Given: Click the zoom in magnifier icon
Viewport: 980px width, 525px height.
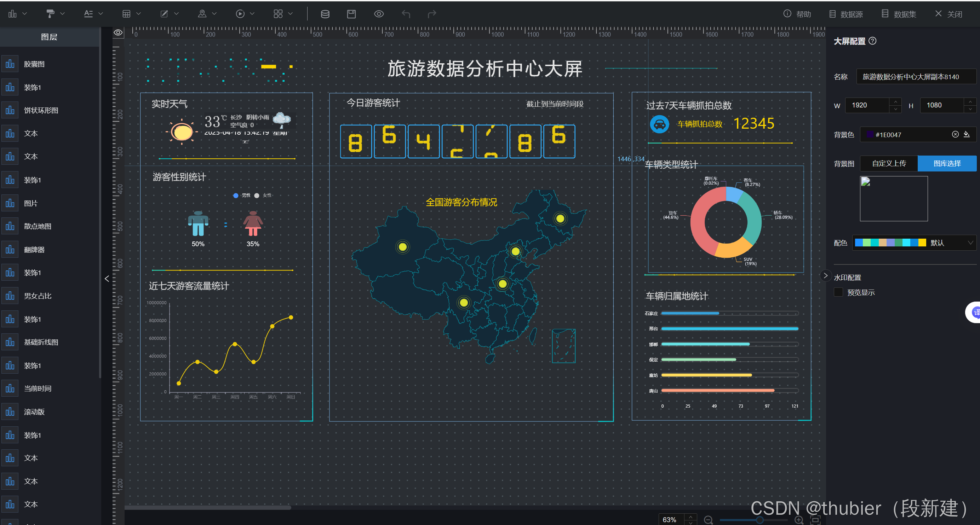Looking at the screenshot, I should click(x=798, y=520).
